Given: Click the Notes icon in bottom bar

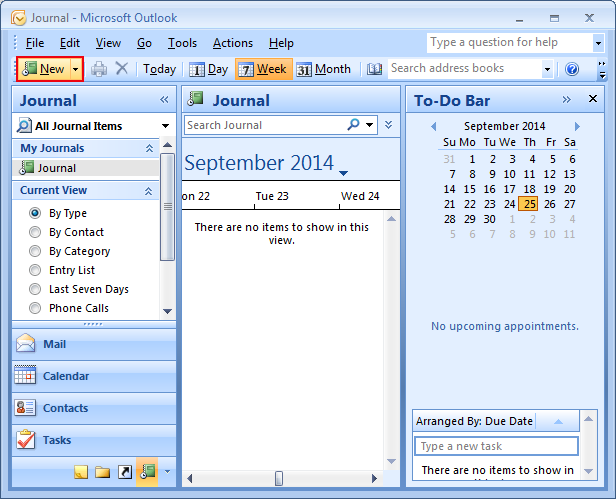Looking at the screenshot, I should (x=81, y=472).
